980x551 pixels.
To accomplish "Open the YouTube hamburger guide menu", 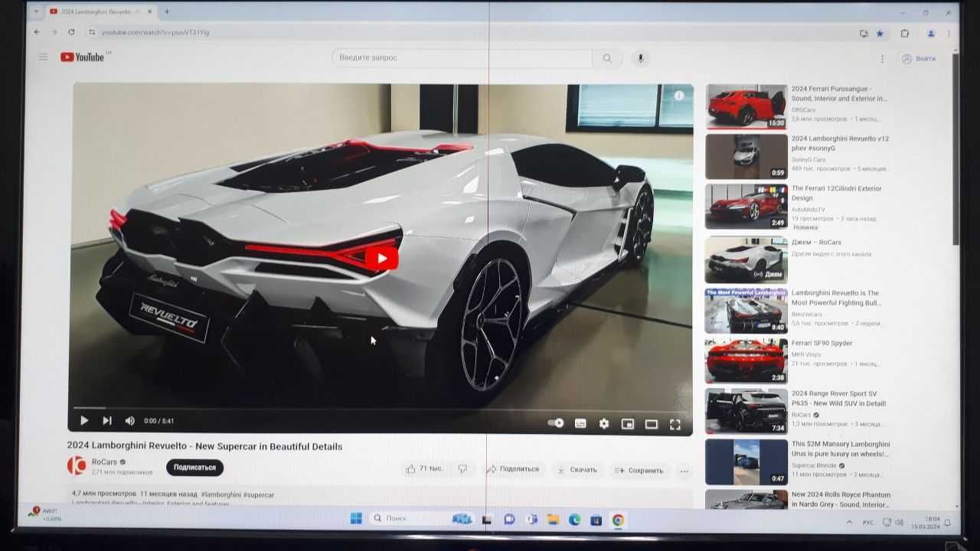I will pos(43,57).
